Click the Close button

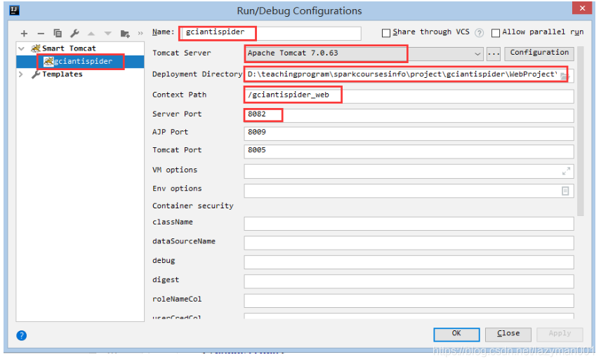508,334
